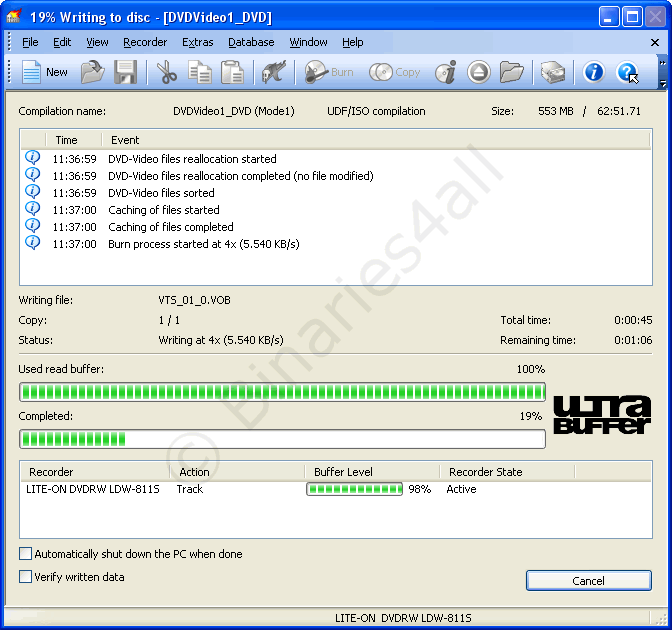
Task: Click the recorder Buffer Level bar
Action: point(354,489)
